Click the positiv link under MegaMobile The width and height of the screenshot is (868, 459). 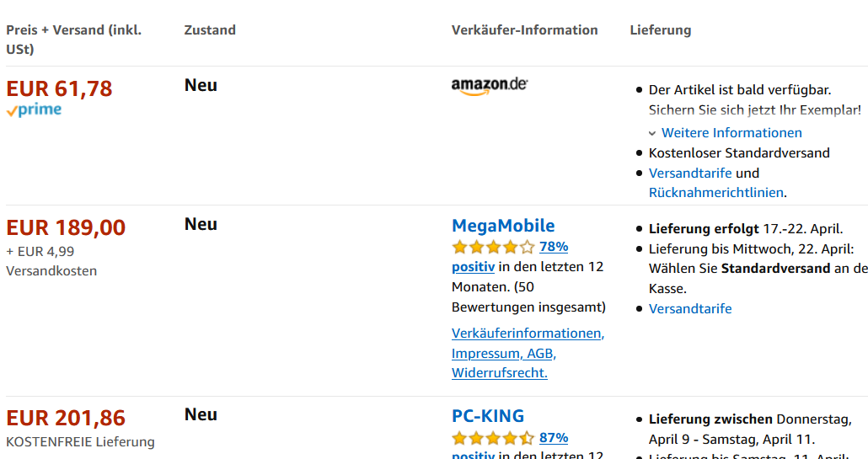473,267
